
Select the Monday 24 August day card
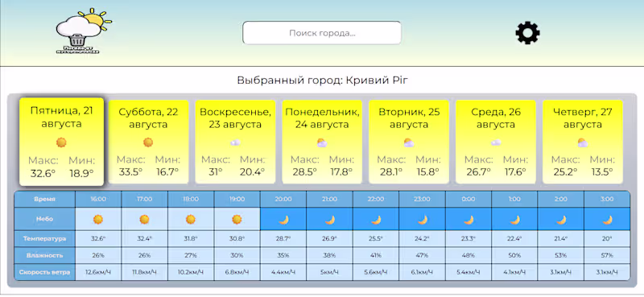point(322,142)
